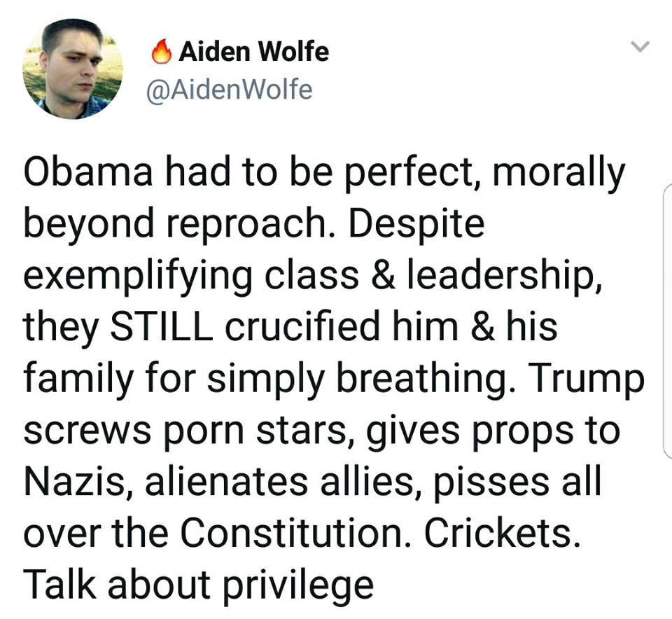Select the word "crucified" in the tweet
Viewport: 672px width, 619px height.
point(302,327)
